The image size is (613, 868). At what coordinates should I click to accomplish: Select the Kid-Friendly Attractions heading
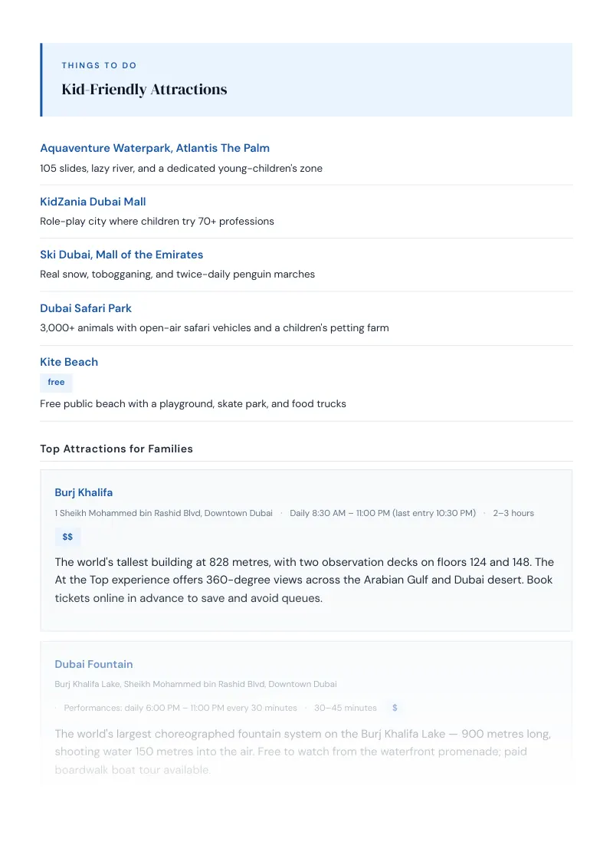144,89
